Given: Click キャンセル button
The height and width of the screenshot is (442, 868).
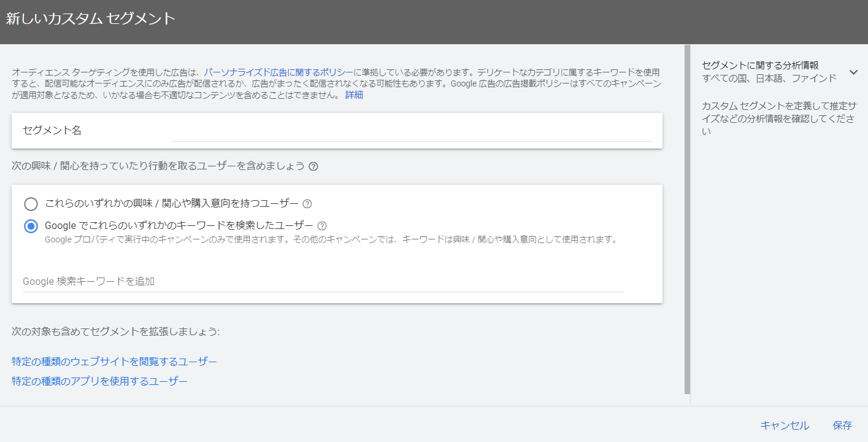Looking at the screenshot, I should tap(785, 425).
